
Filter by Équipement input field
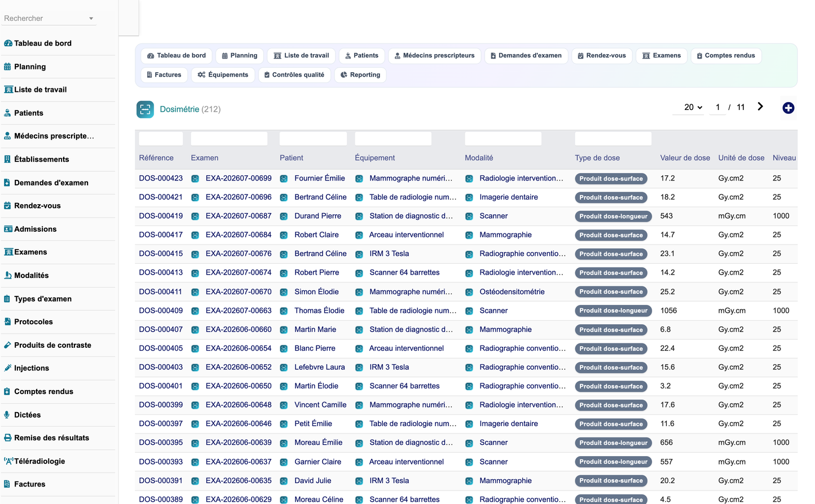393,139
